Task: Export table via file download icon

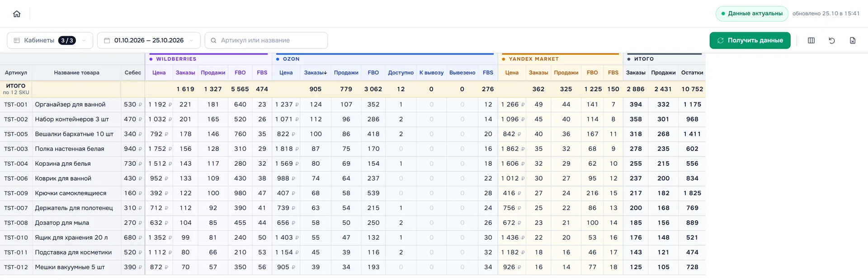Action: coord(853,41)
